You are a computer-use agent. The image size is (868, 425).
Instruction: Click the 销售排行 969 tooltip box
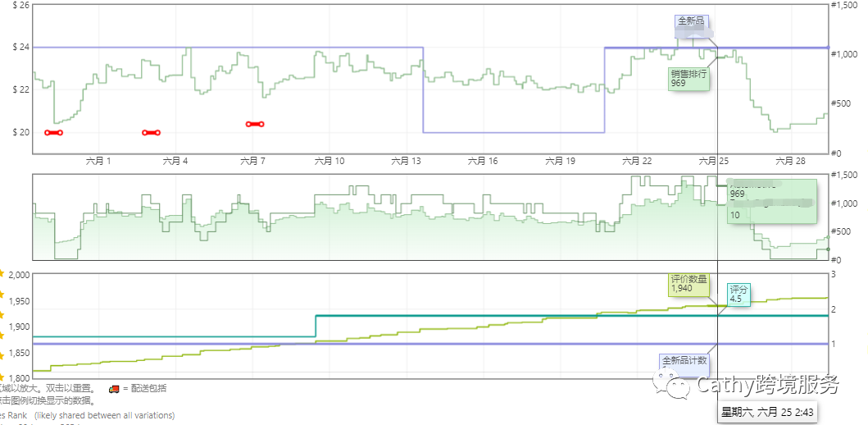(x=688, y=78)
